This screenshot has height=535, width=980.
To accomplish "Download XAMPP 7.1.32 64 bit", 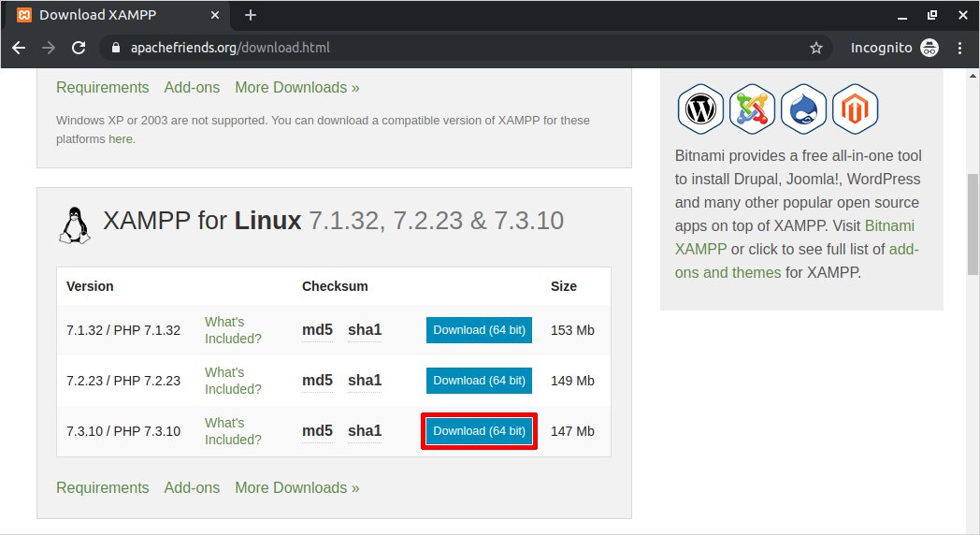I will [x=479, y=330].
